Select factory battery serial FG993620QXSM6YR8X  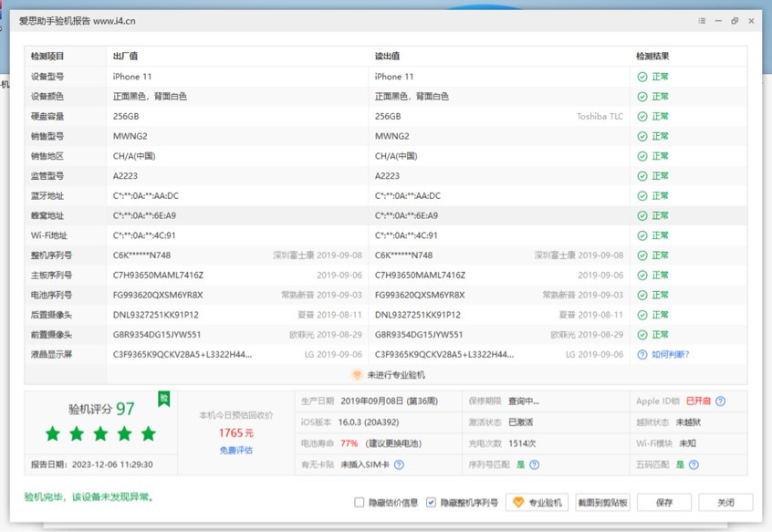[158, 296]
